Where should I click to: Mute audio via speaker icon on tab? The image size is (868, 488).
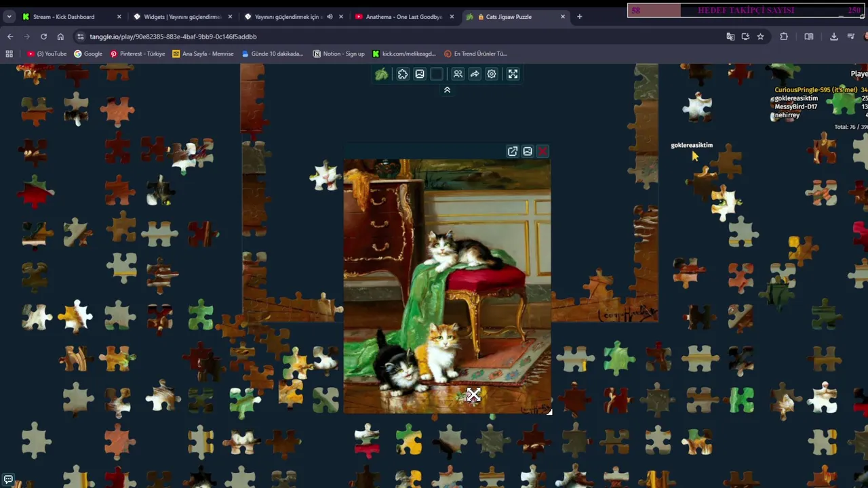pos(330,16)
